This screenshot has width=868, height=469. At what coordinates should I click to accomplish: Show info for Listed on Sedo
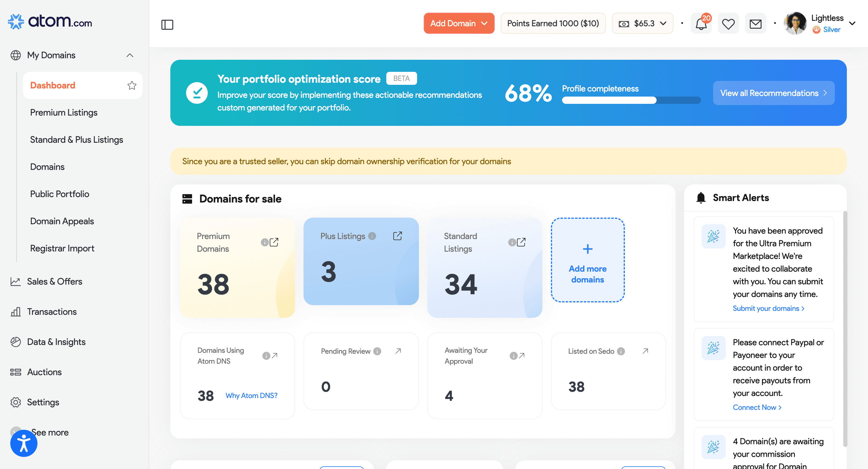pyautogui.click(x=621, y=351)
